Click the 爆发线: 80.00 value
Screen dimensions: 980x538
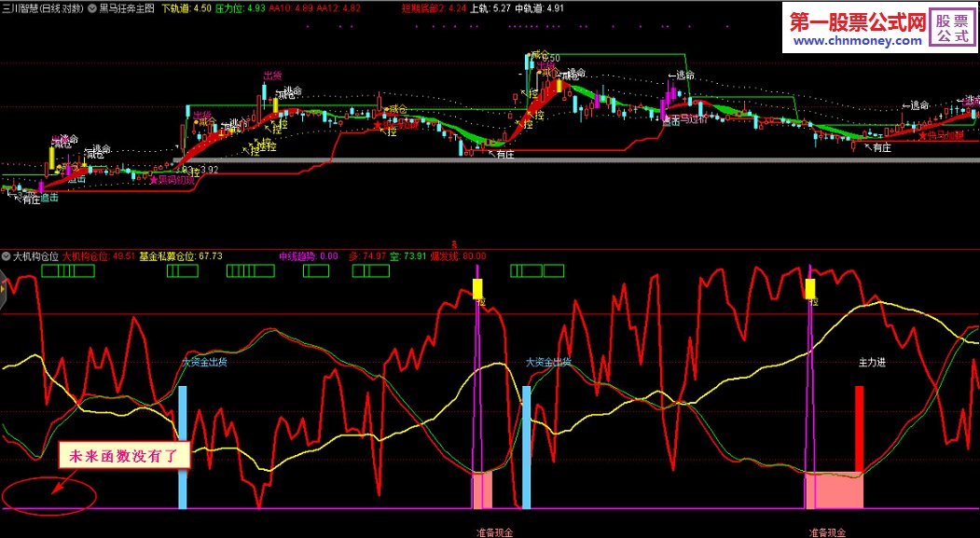pyautogui.click(x=458, y=256)
